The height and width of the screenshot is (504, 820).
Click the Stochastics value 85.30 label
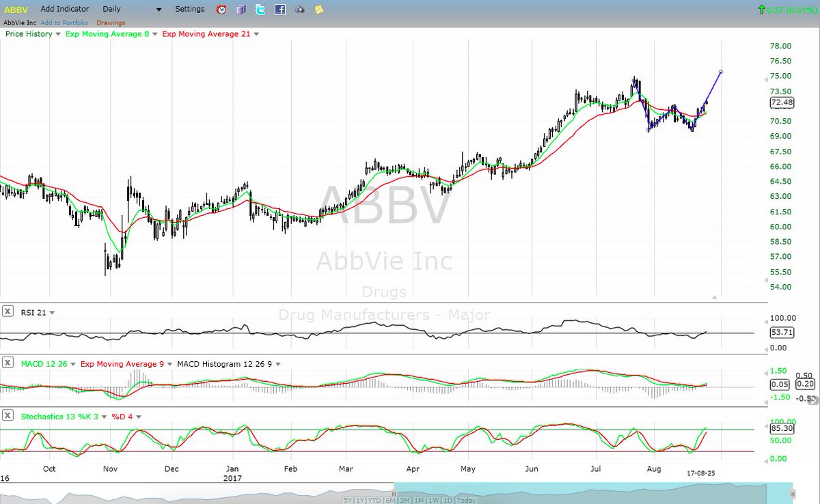coord(781,428)
